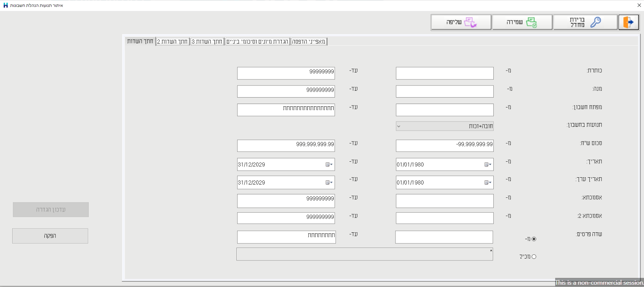Click the exit door icon button
The width and height of the screenshot is (644, 287).
click(x=628, y=22)
